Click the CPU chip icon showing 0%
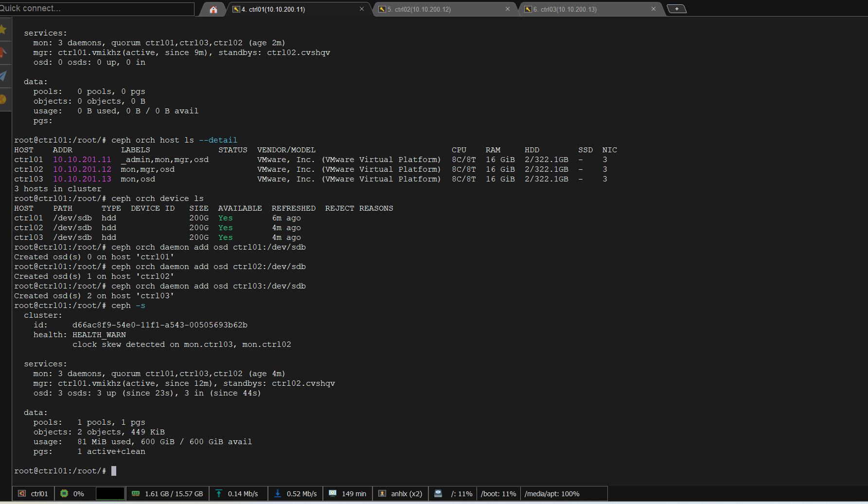 (x=64, y=493)
